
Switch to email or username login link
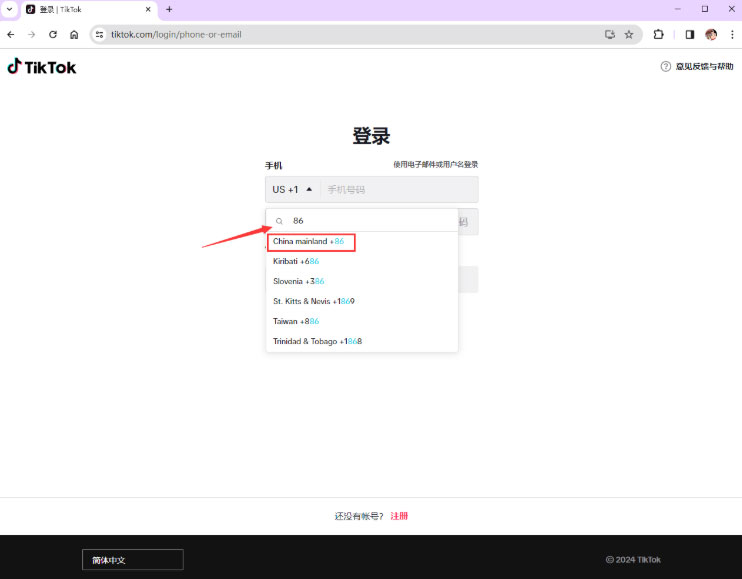coord(435,165)
